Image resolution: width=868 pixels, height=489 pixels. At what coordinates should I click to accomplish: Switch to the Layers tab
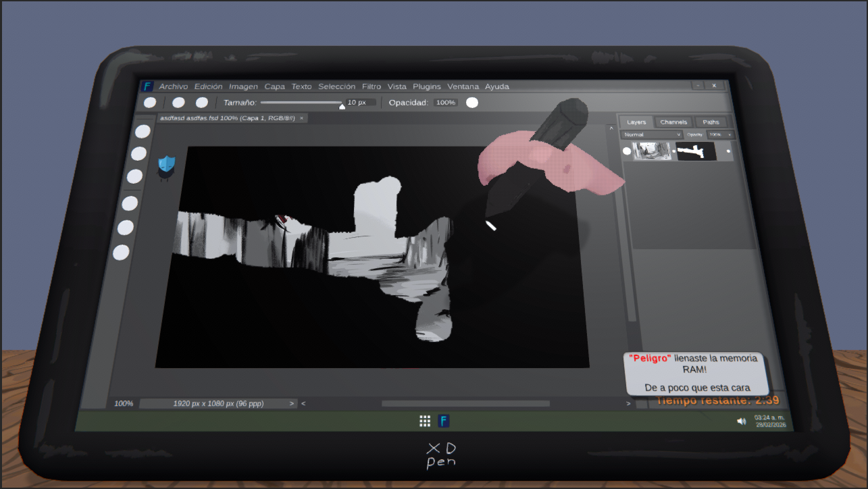click(636, 122)
